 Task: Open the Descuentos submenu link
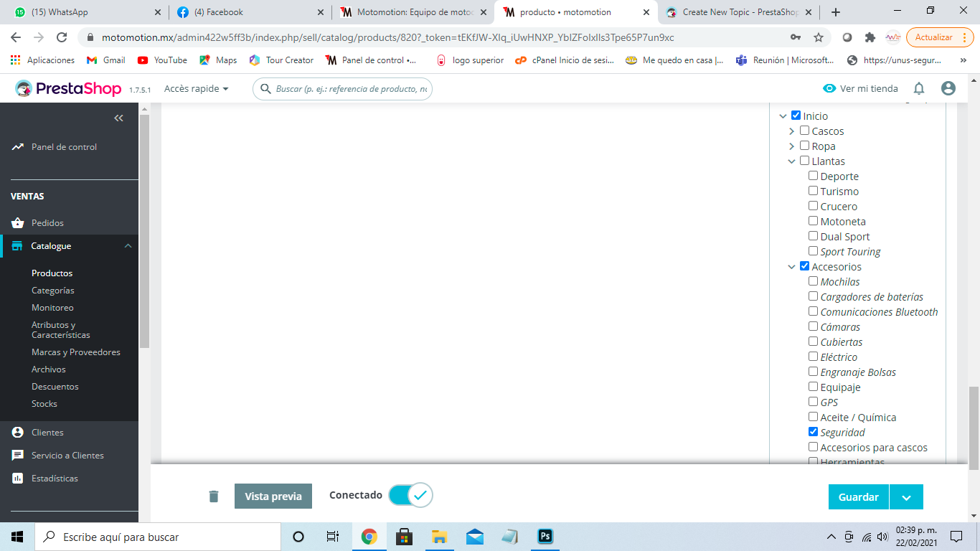coord(55,387)
